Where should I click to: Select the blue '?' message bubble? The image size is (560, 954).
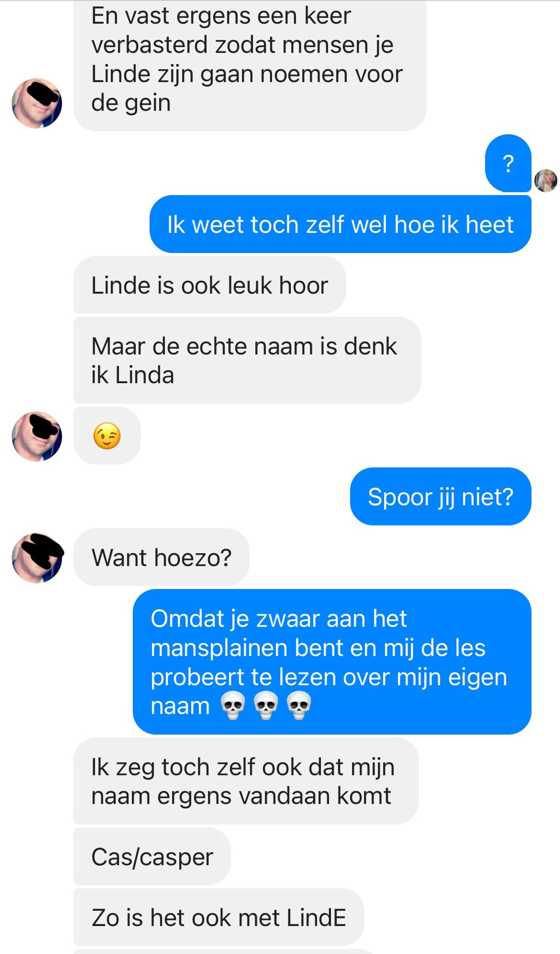click(x=508, y=163)
